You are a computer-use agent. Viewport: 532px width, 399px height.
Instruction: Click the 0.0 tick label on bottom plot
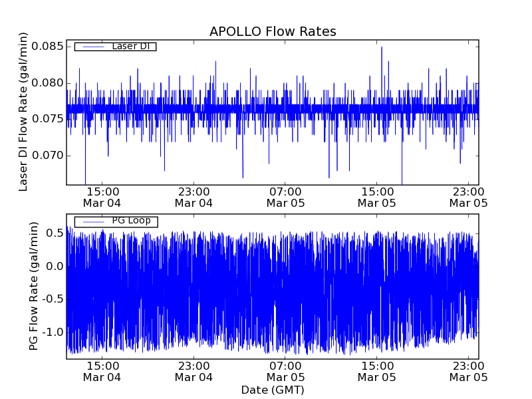coord(55,266)
